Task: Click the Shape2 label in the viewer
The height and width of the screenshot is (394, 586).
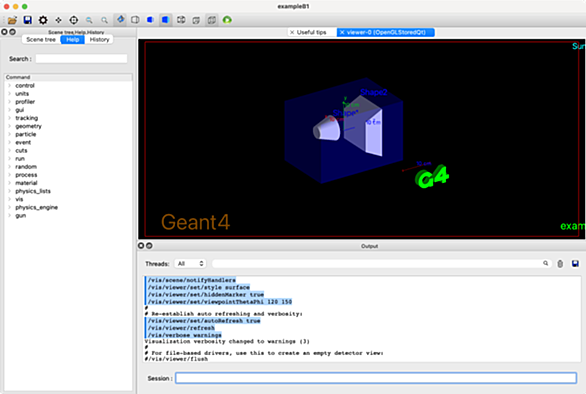Action: point(374,92)
